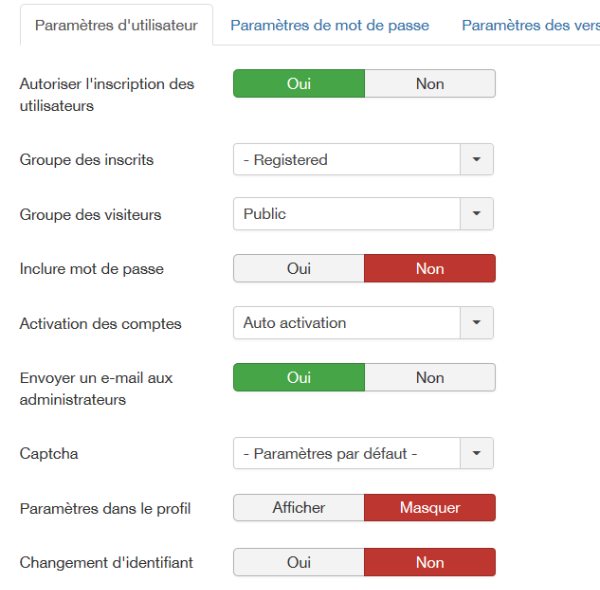Image resolution: width=600 pixels, height=590 pixels.
Task: Open the Captcha Paramètres par défaut selector
Action: [x=347, y=454]
